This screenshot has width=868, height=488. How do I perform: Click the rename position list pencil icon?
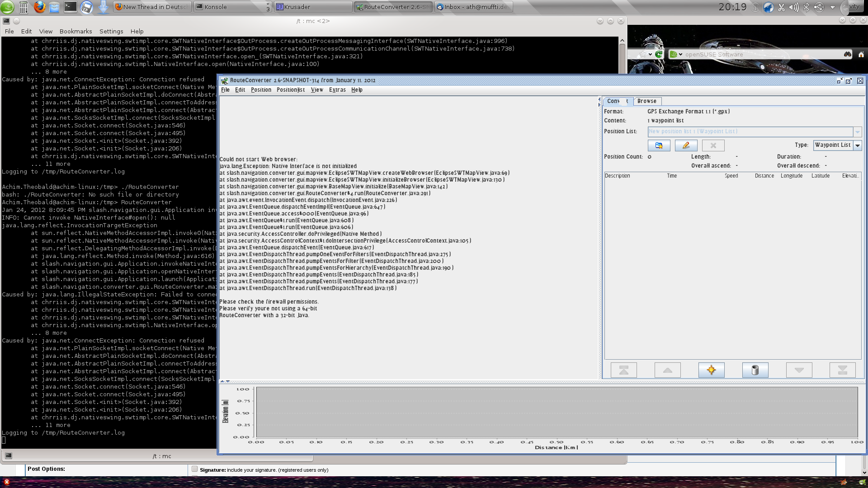tap(686, 145)
